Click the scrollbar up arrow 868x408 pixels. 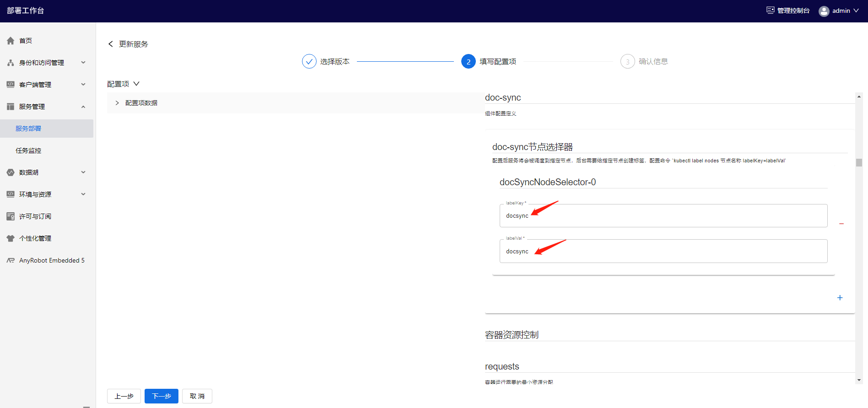[x=859, y=97]
